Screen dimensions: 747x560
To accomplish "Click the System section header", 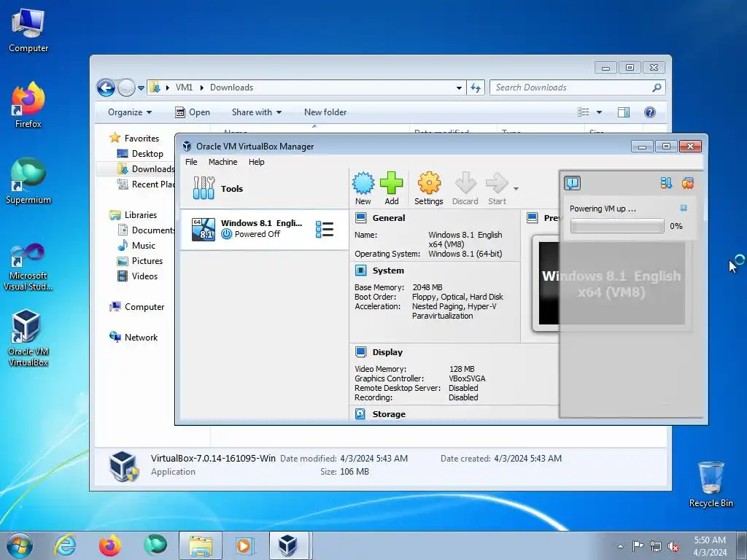I will click(x=388, y=271).
